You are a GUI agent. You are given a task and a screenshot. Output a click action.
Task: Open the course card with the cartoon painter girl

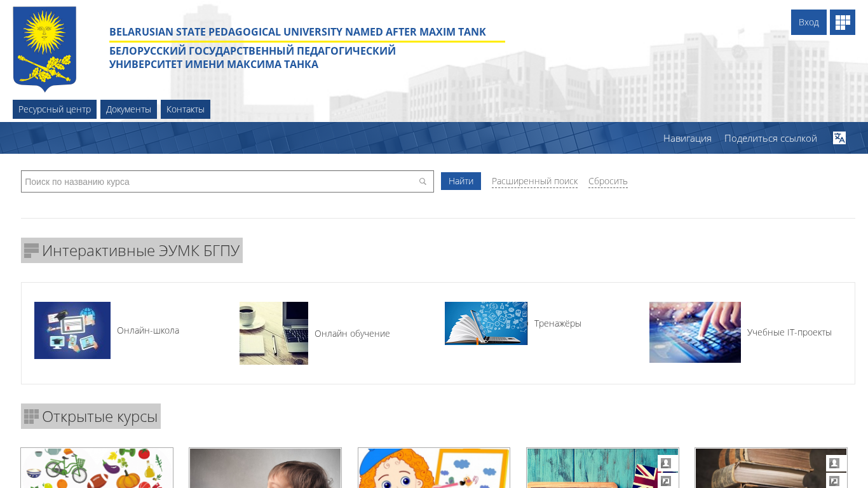click(x=434, y=468)
